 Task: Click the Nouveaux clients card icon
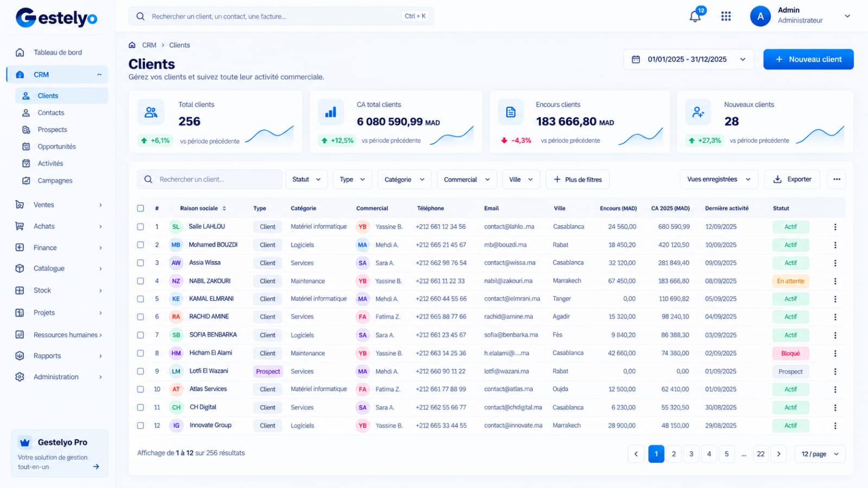[698, 112]
